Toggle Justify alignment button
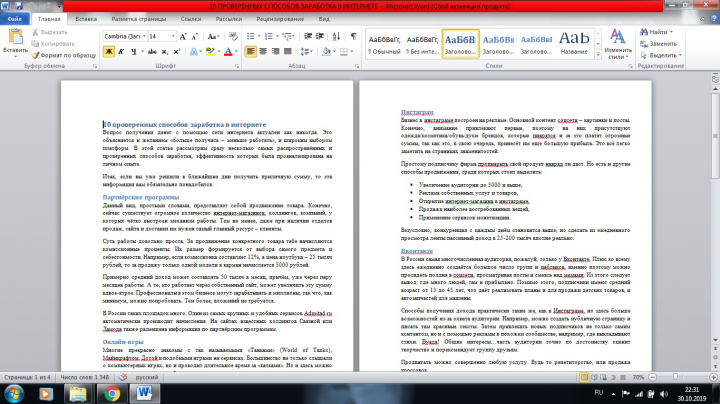Image resolution: width=720 pixels, height=404 pixels. coord(288,51)
